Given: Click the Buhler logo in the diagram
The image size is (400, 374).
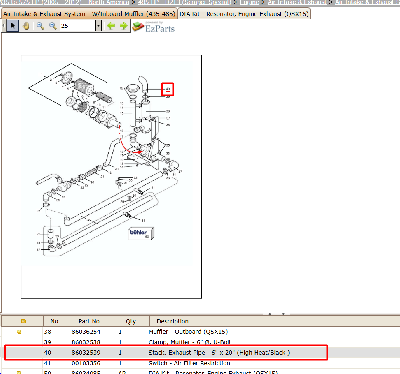Looking at the screenshot, I should pyautogui.click(x=141, y=233).
